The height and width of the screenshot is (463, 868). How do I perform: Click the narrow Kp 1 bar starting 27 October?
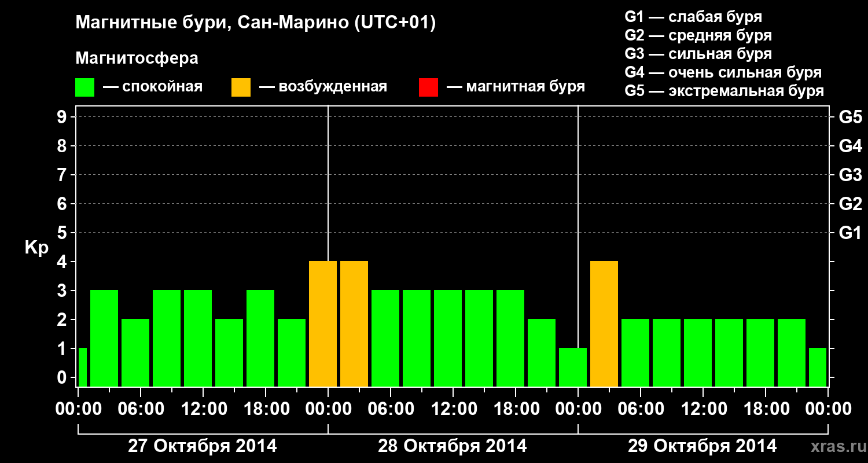[x=82, y=367]
